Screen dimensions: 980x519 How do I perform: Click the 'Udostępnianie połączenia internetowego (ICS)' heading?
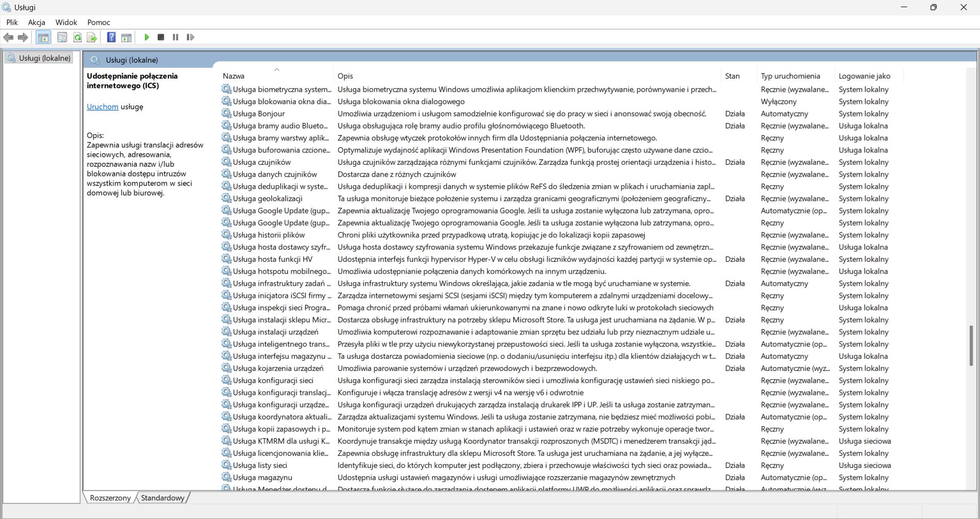coord(132,81)
